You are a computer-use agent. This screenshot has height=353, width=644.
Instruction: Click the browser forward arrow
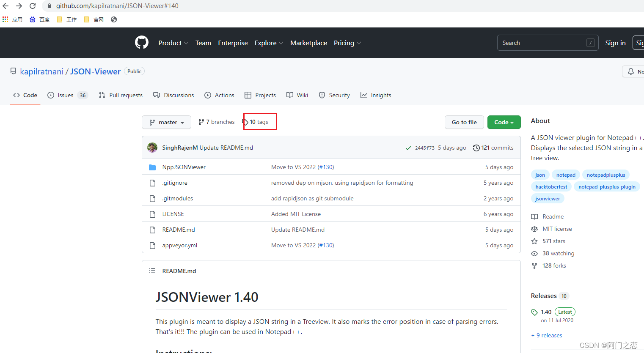point(19,6)
